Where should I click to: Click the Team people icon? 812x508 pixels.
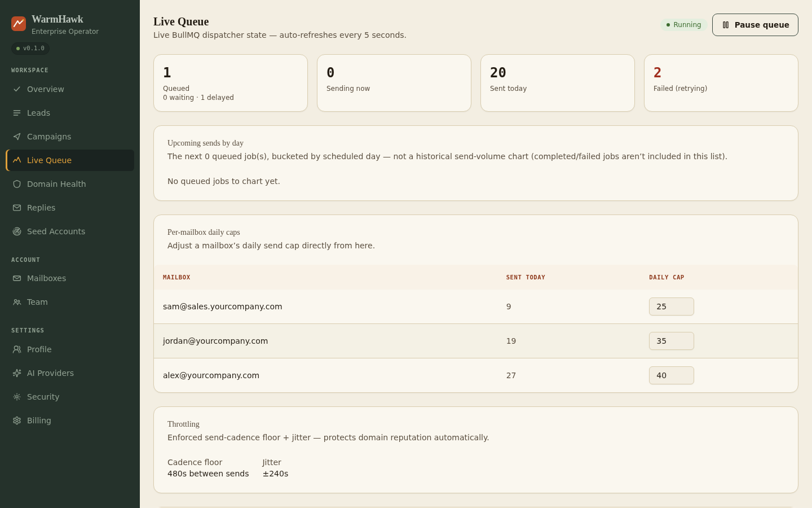(x=17, y=302)
